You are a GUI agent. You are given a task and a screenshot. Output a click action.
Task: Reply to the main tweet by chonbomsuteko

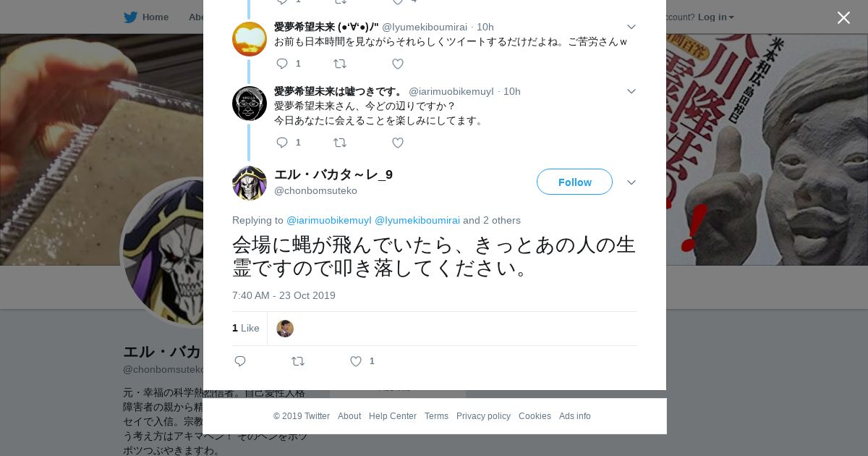coord(240,361)
